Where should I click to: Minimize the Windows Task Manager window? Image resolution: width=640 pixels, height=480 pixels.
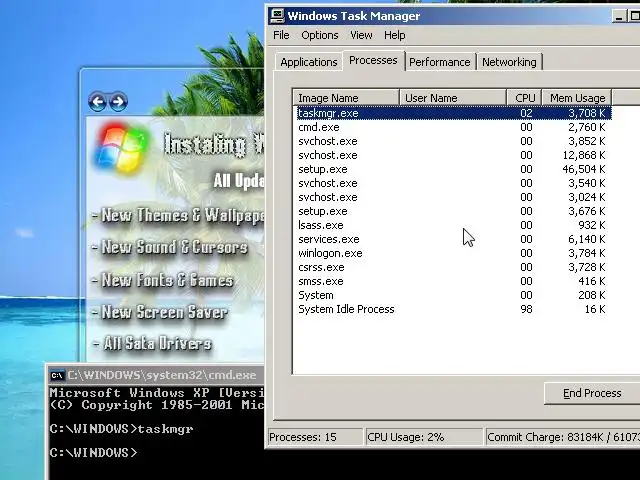click(619, 16)
